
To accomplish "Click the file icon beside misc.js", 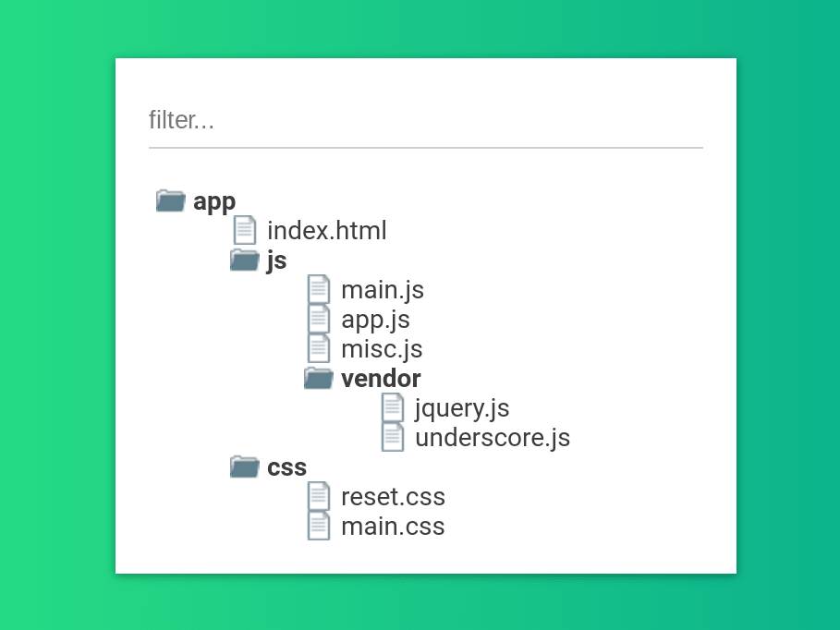I will tap(319, 348).
